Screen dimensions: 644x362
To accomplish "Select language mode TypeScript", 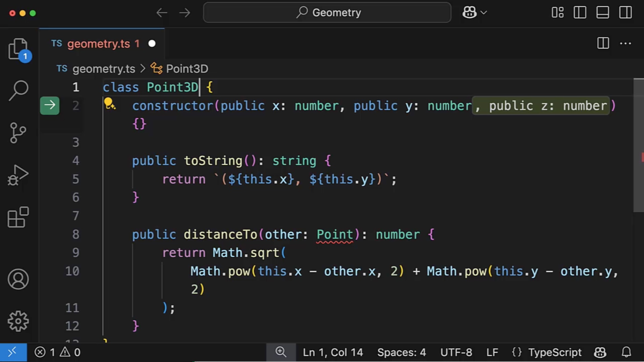I will 555,352.
